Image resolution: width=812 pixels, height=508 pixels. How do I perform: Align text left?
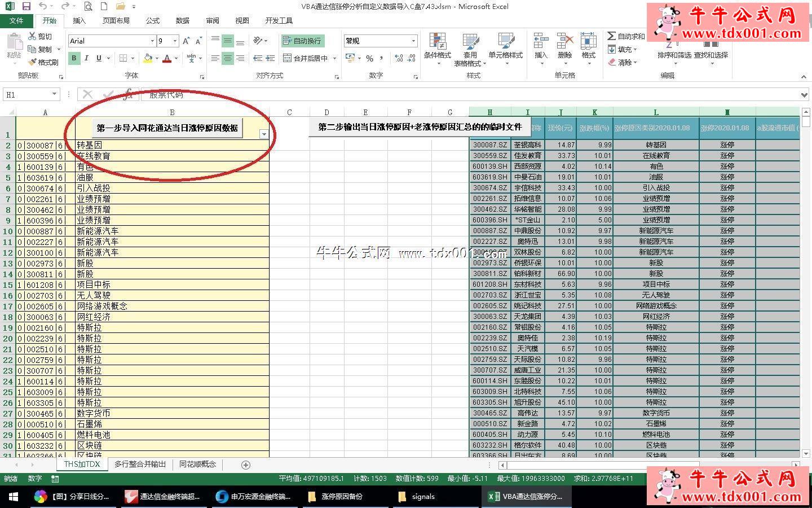point(215,58)
